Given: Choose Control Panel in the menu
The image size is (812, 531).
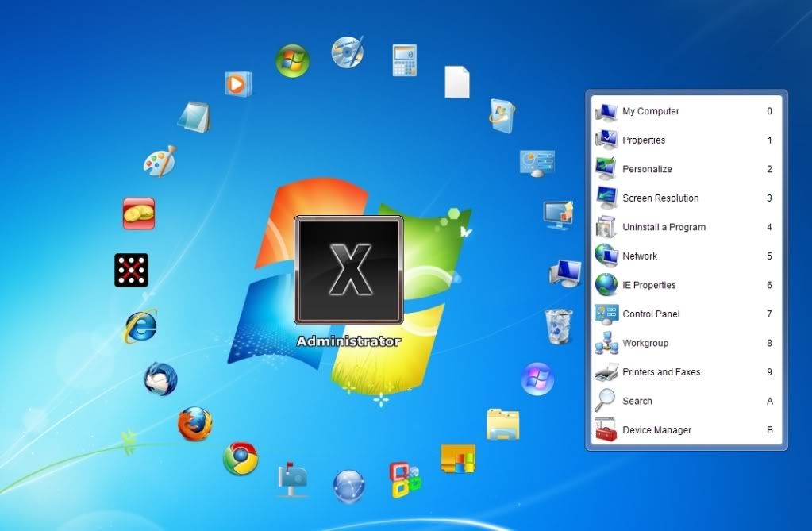Looking at the screenshot, I should (x=686, y=314).
